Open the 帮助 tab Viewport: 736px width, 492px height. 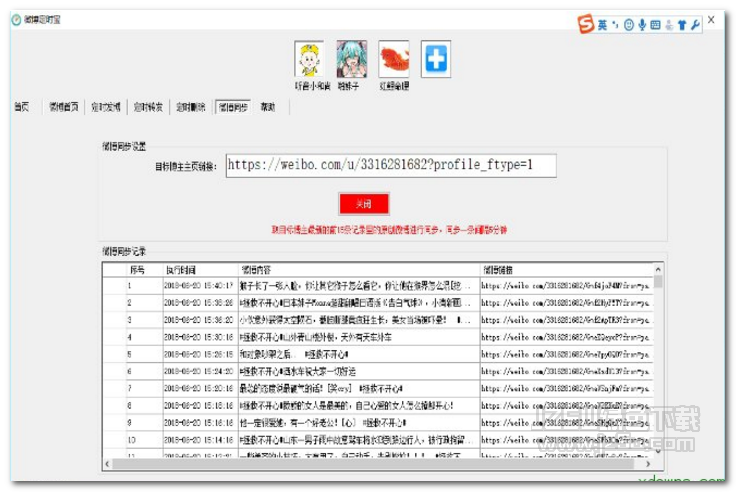tap(268, 107)
